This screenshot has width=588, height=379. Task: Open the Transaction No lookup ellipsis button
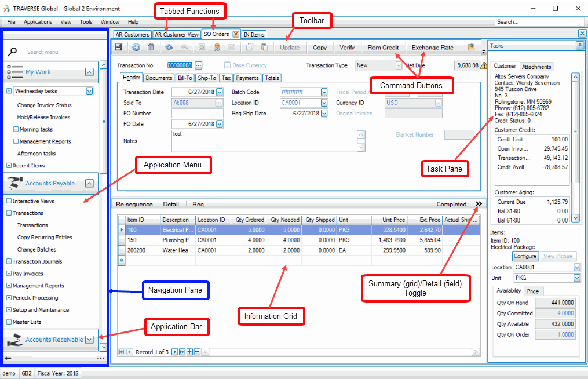point(199,65)
